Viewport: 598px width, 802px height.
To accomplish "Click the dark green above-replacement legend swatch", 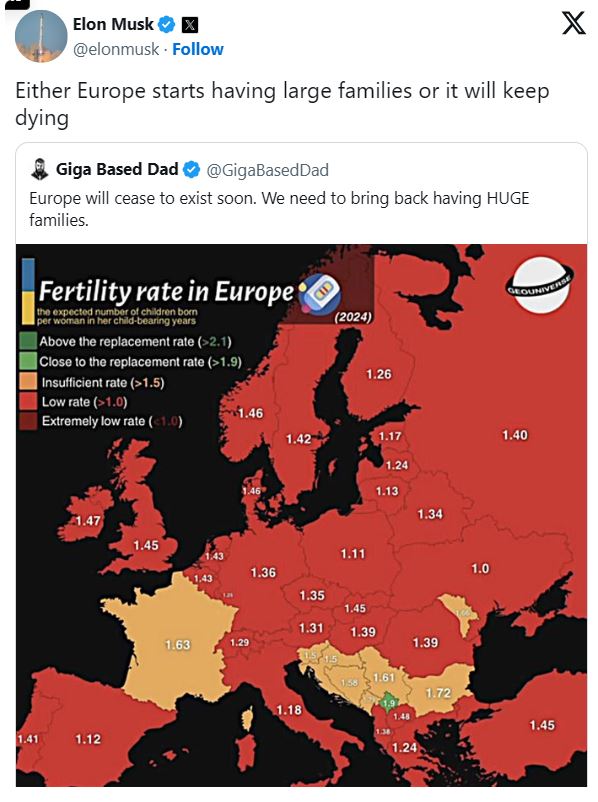I will (x=28, y=341).
